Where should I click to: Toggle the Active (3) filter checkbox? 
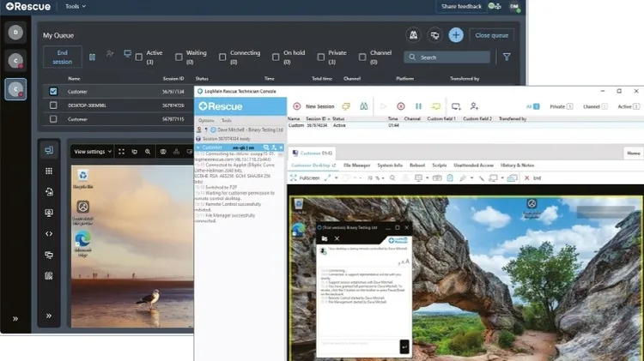(139, 57)
